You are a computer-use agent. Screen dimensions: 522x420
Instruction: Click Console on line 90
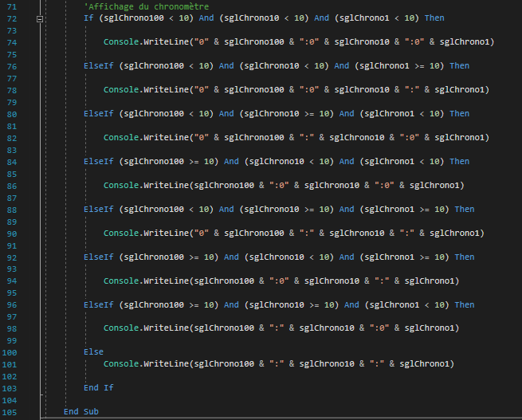click(121, 234)
